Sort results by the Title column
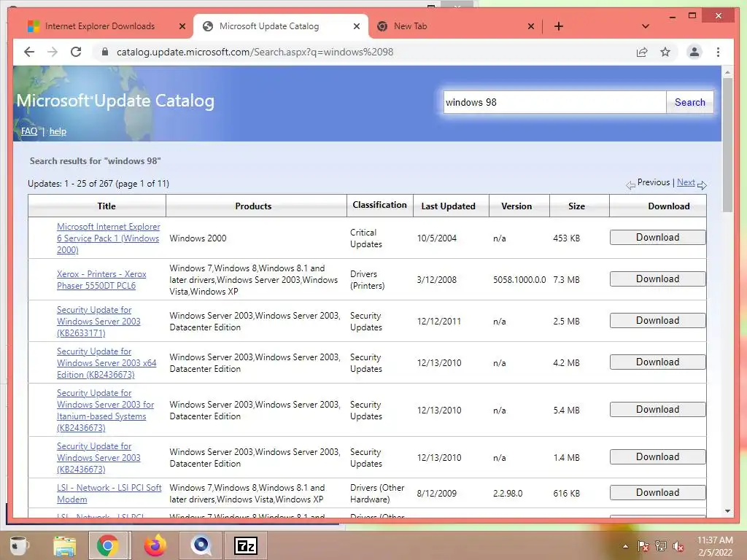The height and width of the screenshot is (560, 747). pos(107,206)
